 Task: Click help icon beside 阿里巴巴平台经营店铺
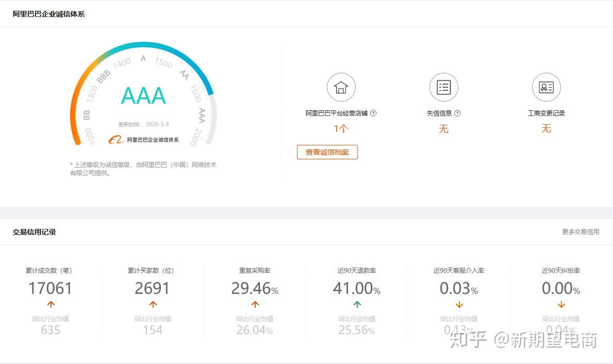[x=373, y=113]
